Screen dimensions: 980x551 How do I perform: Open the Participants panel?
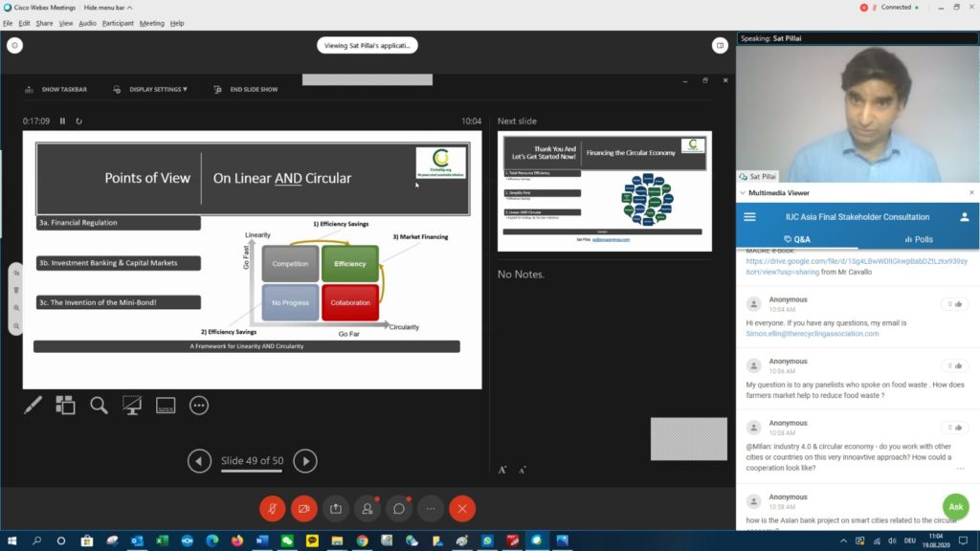point(367,509)
